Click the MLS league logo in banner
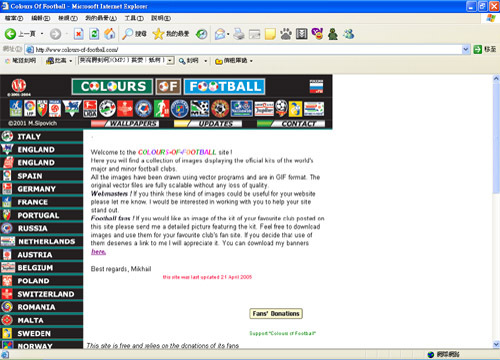This screenshot has height=360, width=500. tap(200, 108)
